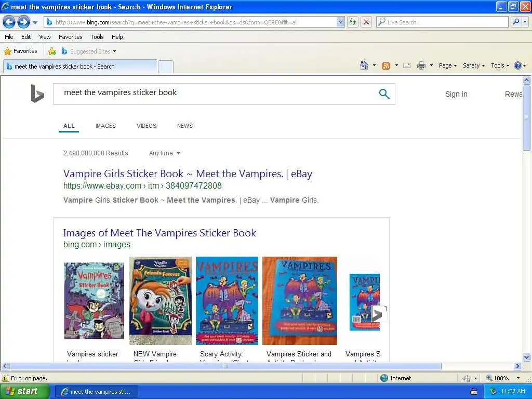Switch to the IMAGES search tab
Viewport: 532px width, 399px height.
[105, 126]
